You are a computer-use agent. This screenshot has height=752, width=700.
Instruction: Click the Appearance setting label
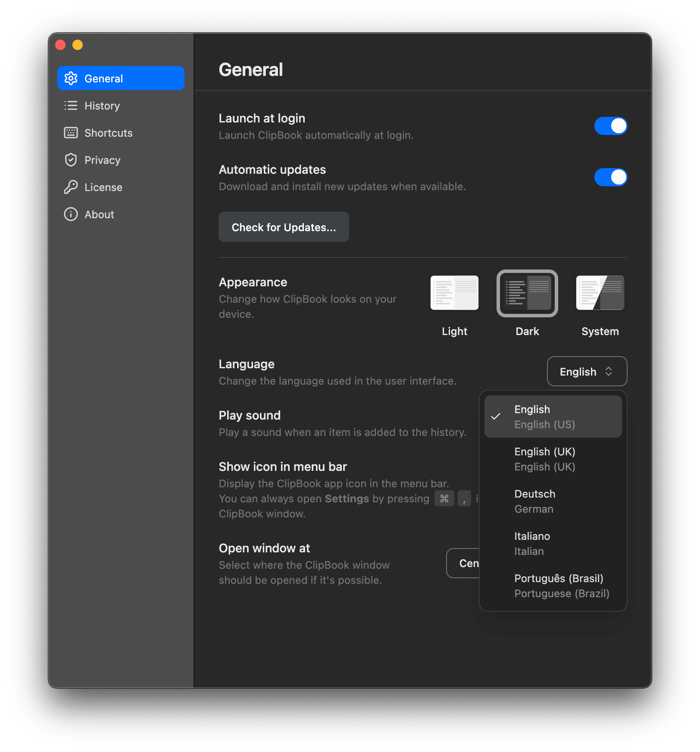pos(253,282)
